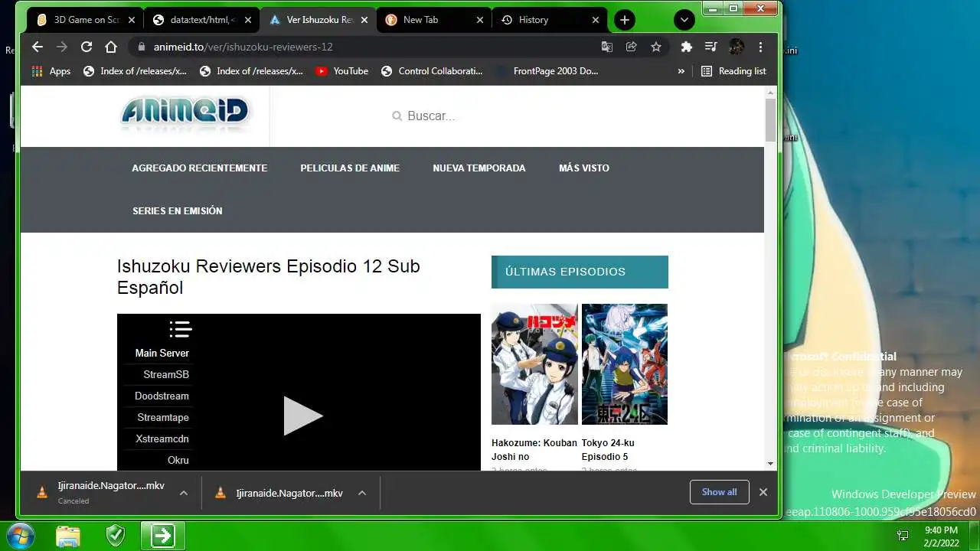Open the Hakozume: Kouban Joshi thumbnail
The height and width of the screenshot is (551, 980).
point(534,364)
